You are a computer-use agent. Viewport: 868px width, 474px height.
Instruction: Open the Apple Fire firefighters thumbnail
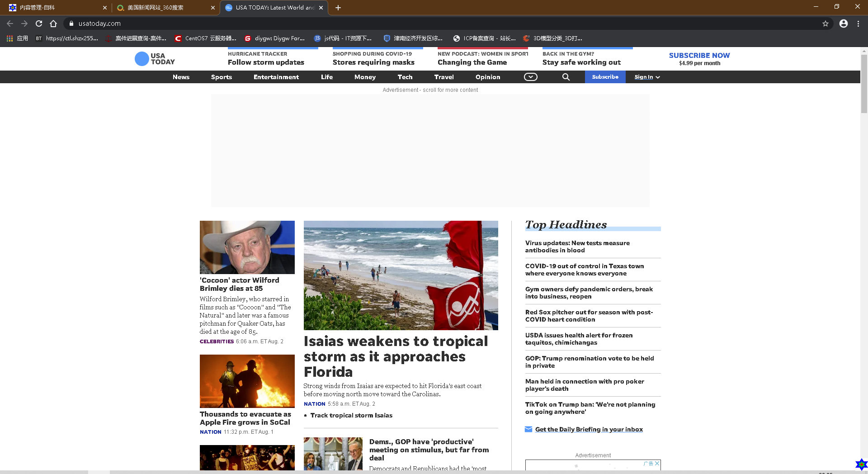point(247,381)
